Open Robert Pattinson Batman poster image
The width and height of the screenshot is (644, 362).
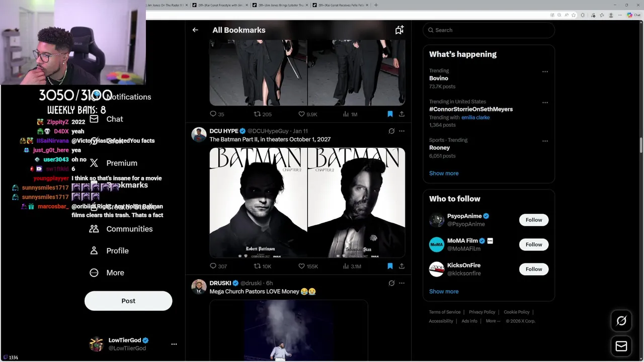[x=258, y=203]
